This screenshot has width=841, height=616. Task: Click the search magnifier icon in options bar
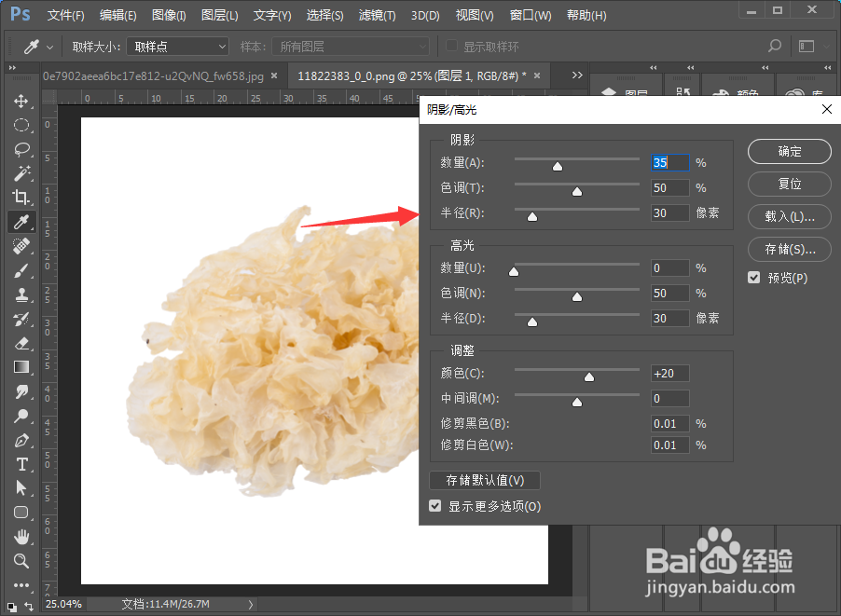pyautogui.click(x=775, y=46)
